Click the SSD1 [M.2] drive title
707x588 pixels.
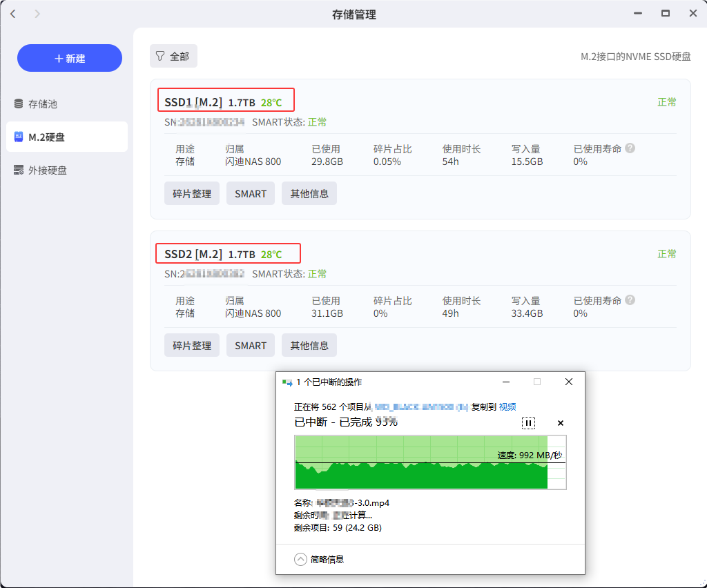193,102
